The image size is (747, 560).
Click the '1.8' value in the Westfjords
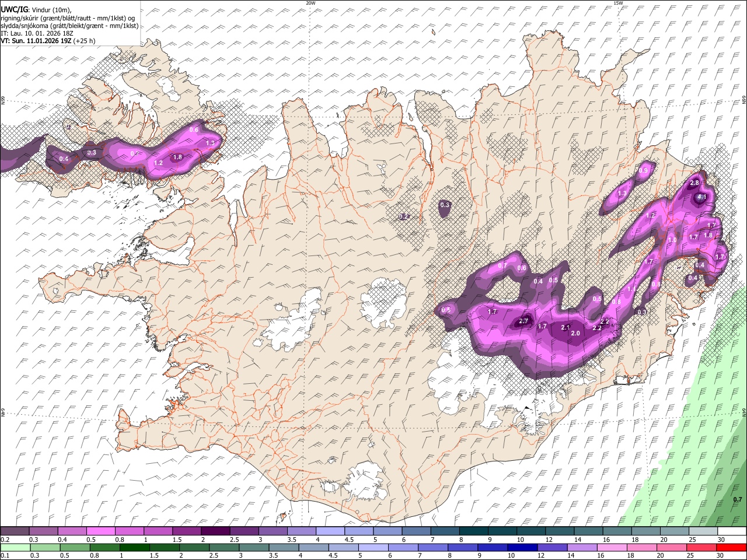click(179, 157)
